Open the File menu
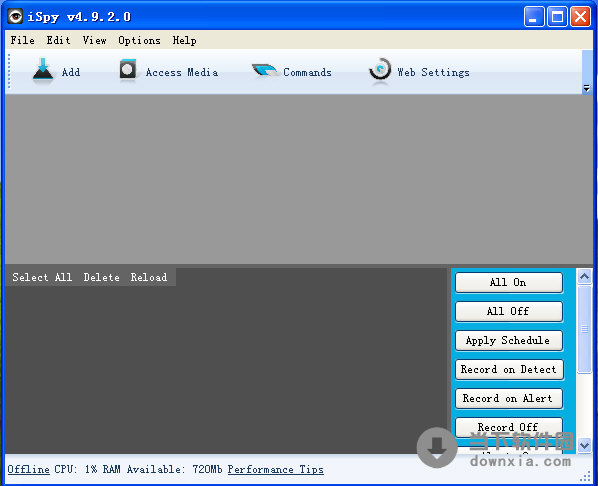This screenshot has height=486, width=598. click(23, 40)
